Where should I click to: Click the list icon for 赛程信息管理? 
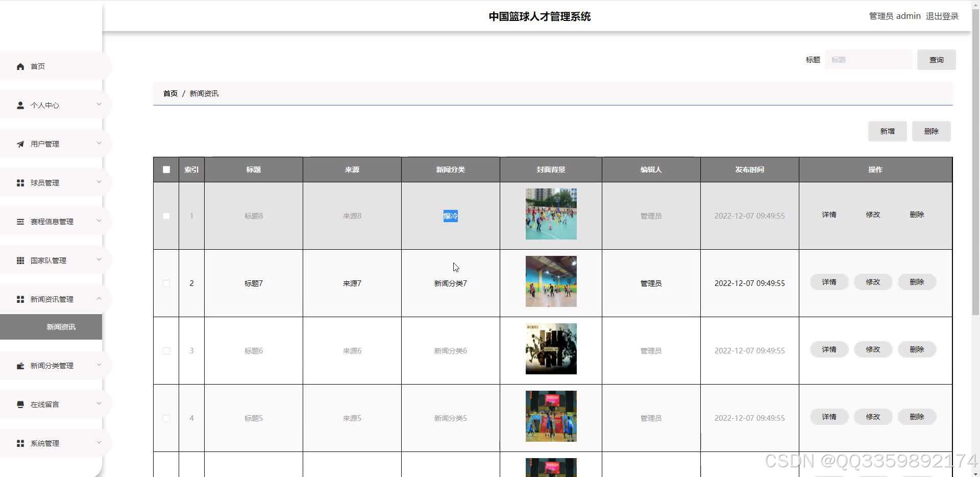pyautogui.click(x=20, y=222)
